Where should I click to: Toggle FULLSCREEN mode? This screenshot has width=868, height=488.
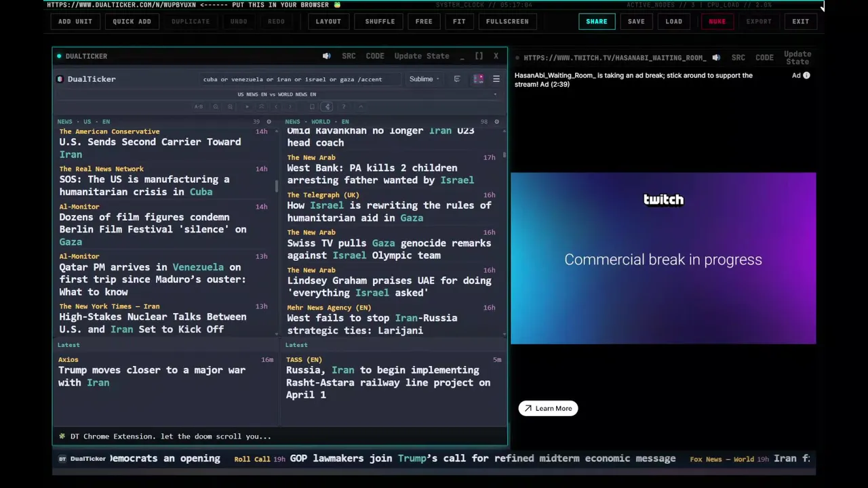click(507, 21)
